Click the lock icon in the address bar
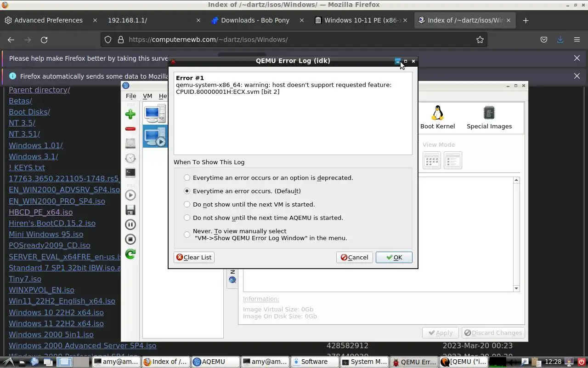 pos(120,40)
